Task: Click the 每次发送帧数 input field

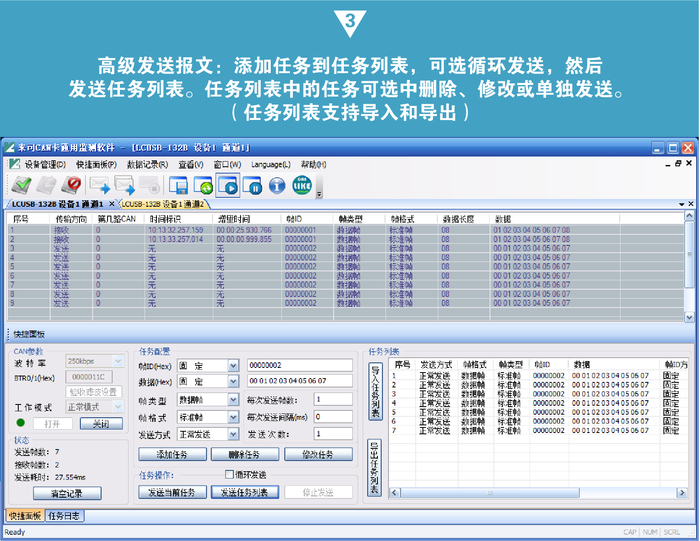Action: (333, 400)
